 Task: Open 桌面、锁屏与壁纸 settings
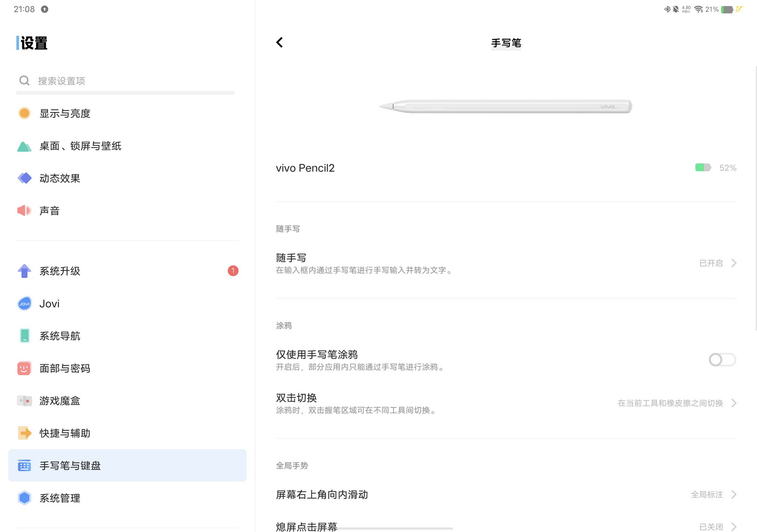127,146
